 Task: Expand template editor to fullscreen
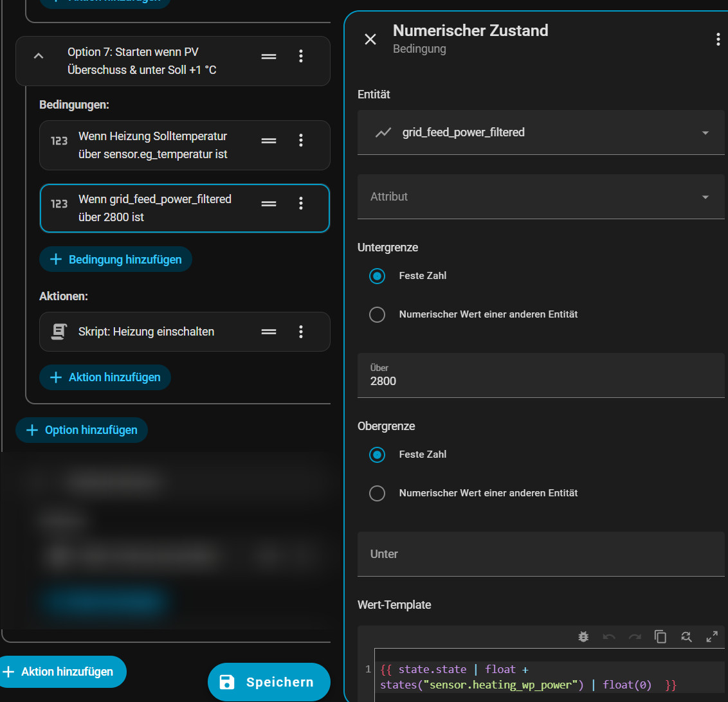[712, 636]
